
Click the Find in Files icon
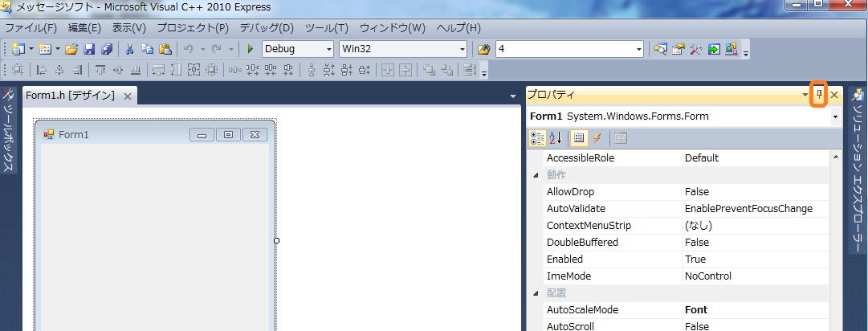point(484,49)
